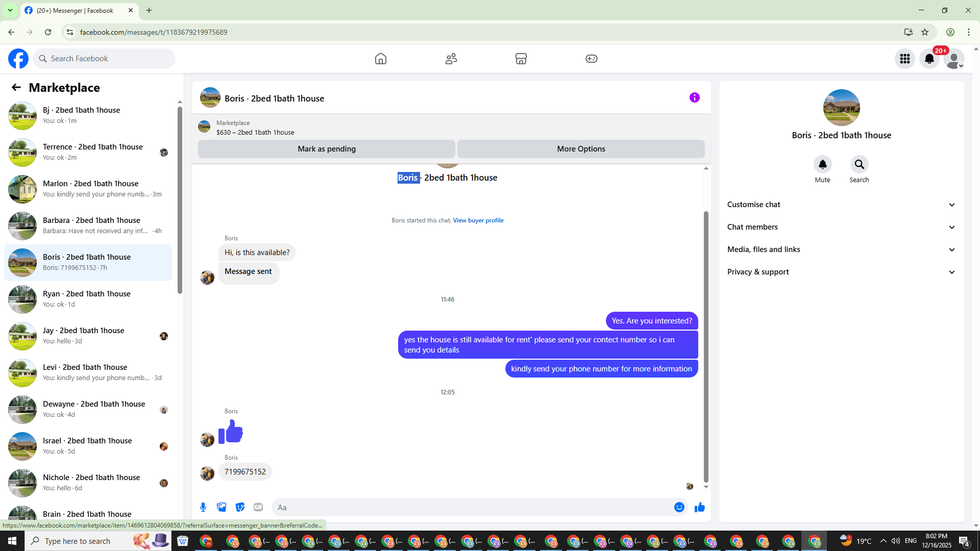
Task: Open tab search dropdown arrow
Action: [10, 10]
